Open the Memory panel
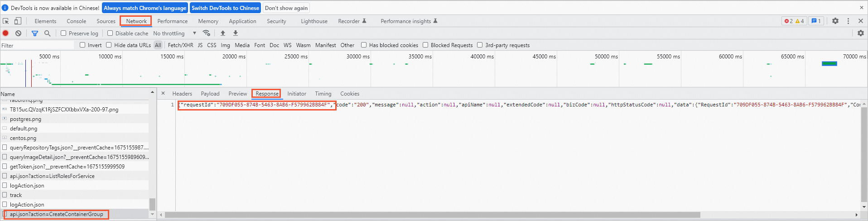This screenshot has height=221, width=868. (x=208, y=21)
